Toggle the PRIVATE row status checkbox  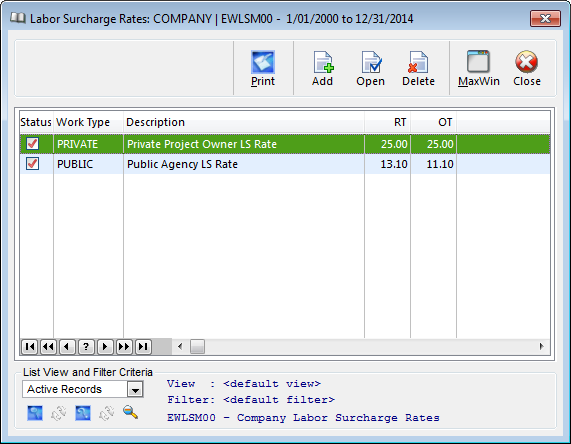tap(32, 144)
